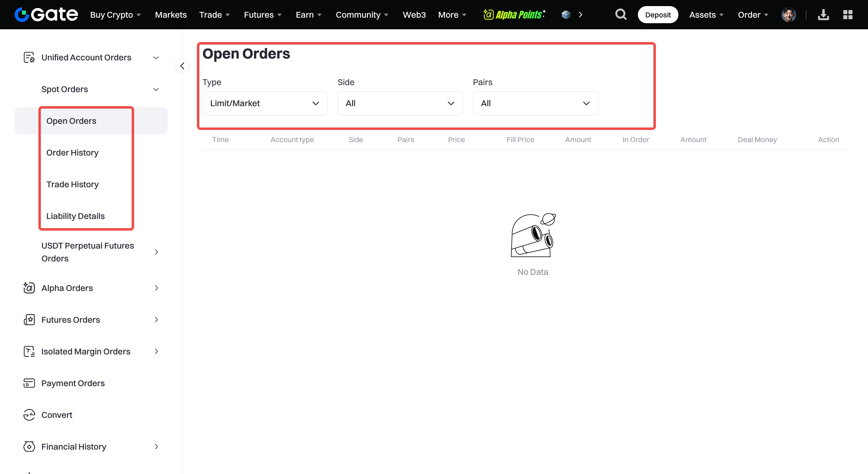Click the cube promo icon in header

(566, 15)
